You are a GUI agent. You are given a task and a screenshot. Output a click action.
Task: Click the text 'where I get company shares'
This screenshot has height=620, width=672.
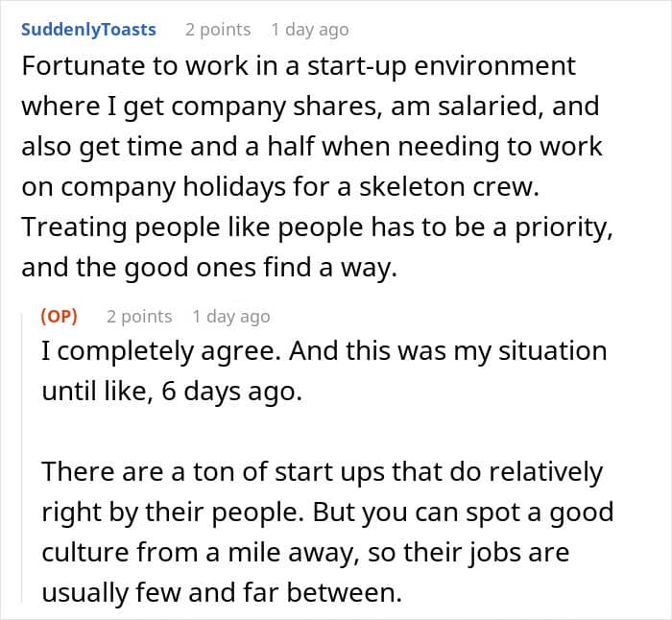pos(200,107)
